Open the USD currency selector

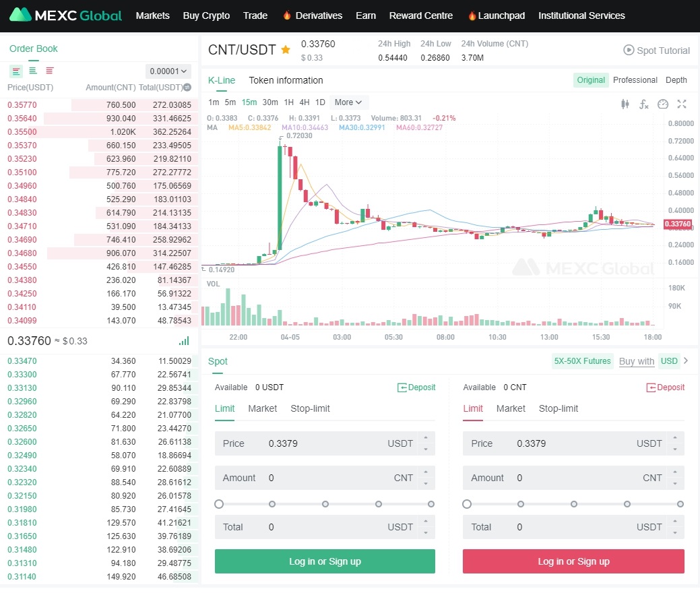tap(669, 361)
